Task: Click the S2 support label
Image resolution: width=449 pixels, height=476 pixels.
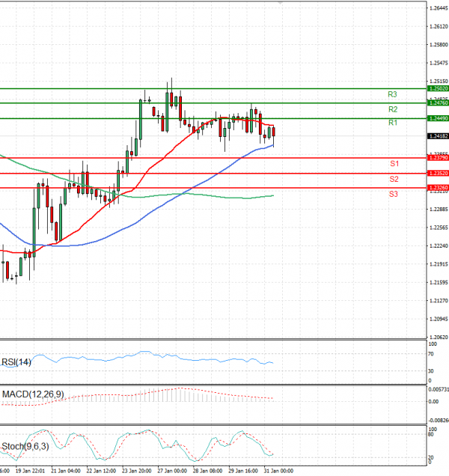Action: tap(394, 179)
